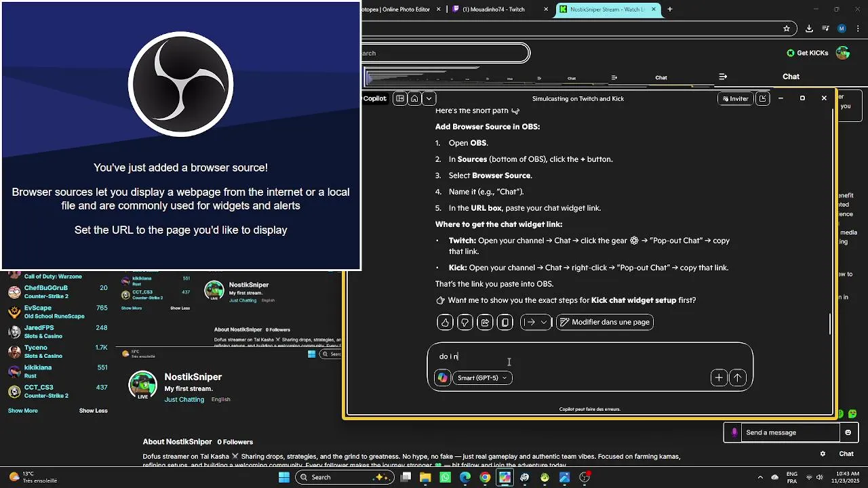
Task: Close the Mouadinho74 Twitch tab
Action: pyautogui.click(x=547, y=9)
